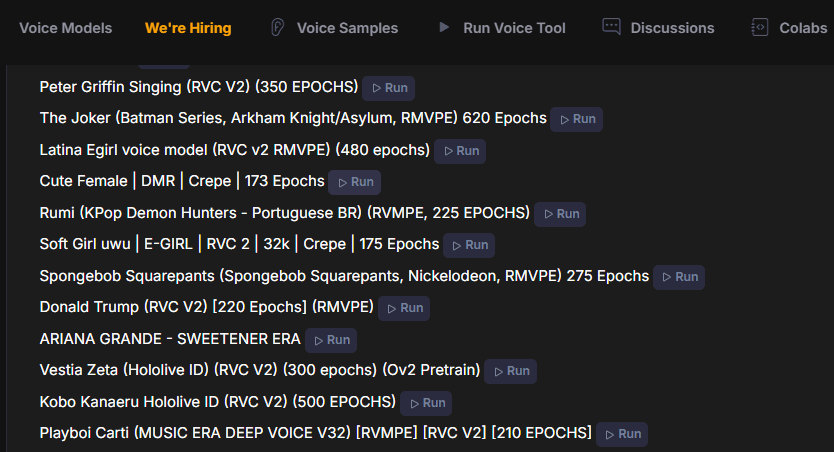Run The Joker voice model
The width and height of the screenshot is (834, 452).
click(577, 119)
